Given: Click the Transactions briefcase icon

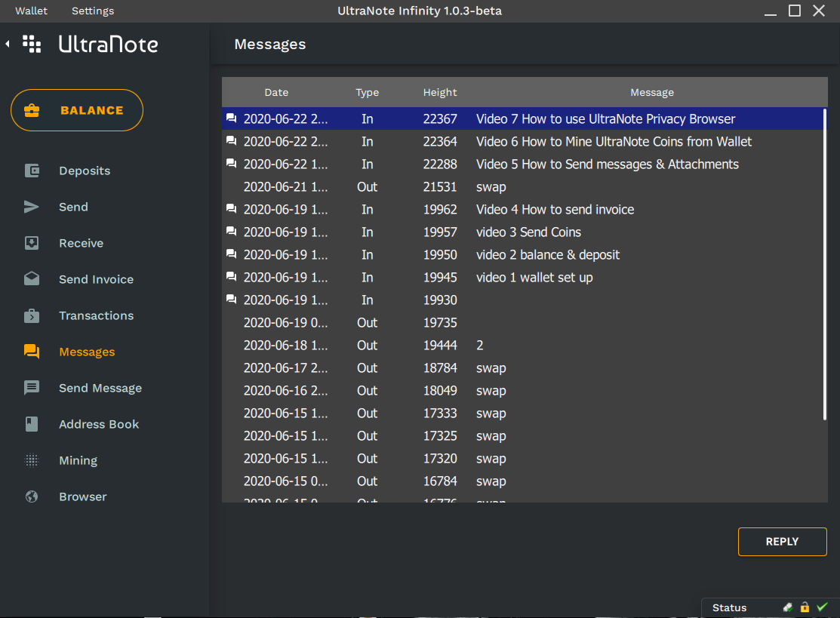Looking at the screenshot, I should click(x=32, y=315).
